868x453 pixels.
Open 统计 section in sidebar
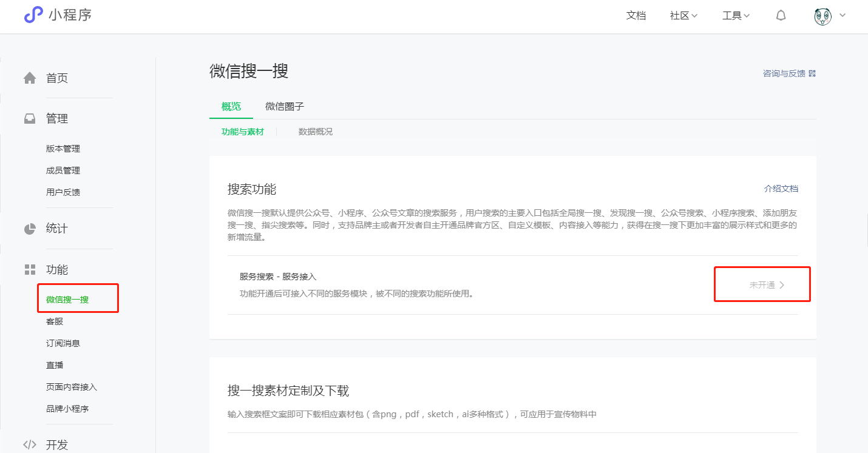click(57, 229)
